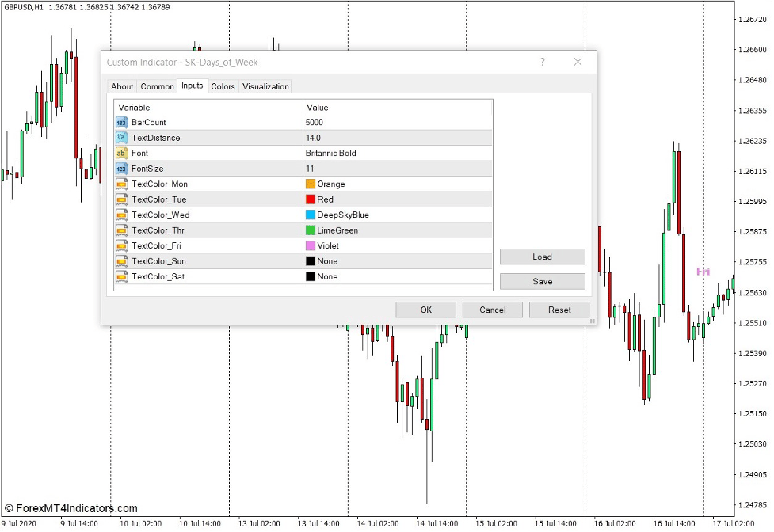Image resolution: width=774 pixels, height=532 pixels.
Task: Switch to the Visualization tab
Action: pos(265,86)
